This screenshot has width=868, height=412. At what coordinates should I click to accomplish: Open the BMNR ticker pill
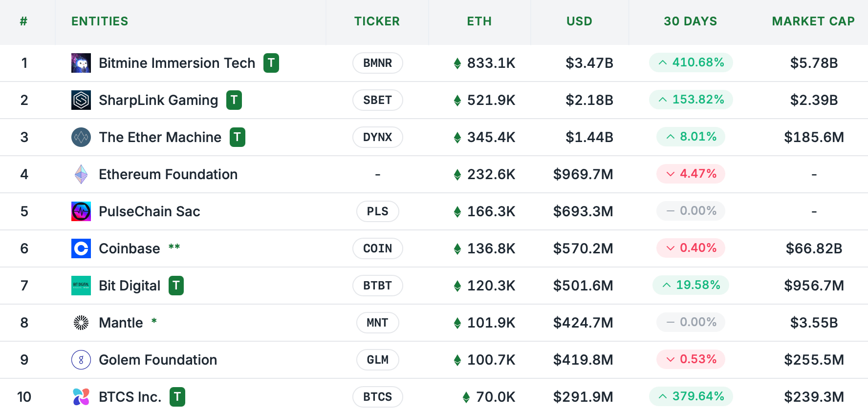click(377, 62)
